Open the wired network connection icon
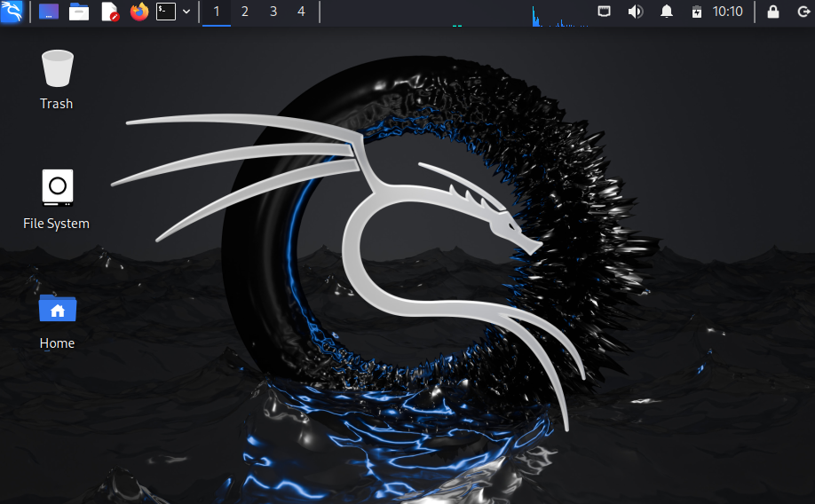The width and height of the screenshot is (815, 504). pos(604,11)
